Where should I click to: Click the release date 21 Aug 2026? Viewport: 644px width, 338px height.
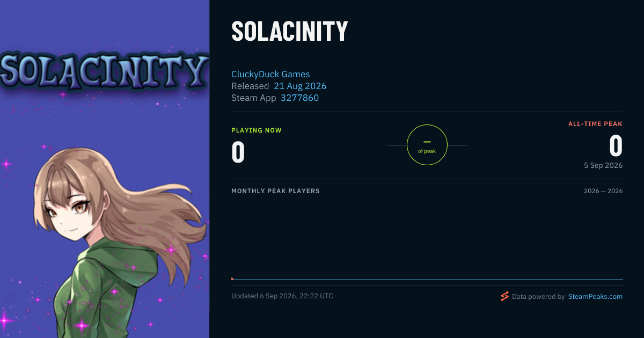(x=300, y=86)
